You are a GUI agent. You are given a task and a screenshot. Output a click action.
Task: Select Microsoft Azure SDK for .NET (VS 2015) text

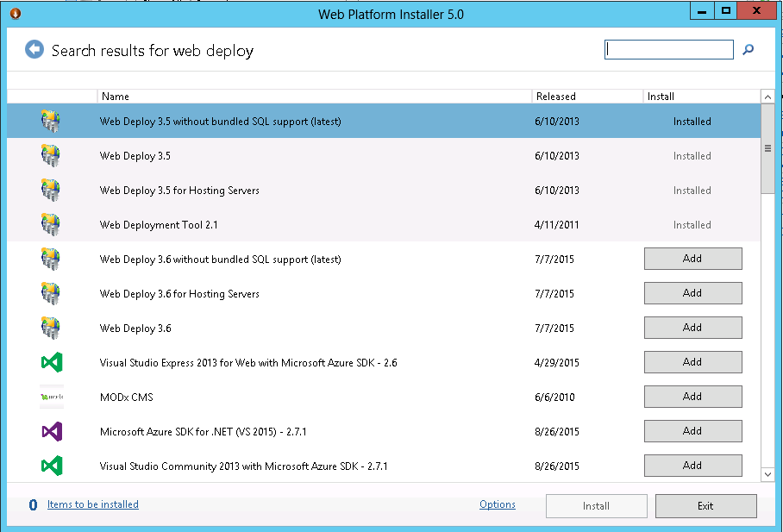[204, 432]
